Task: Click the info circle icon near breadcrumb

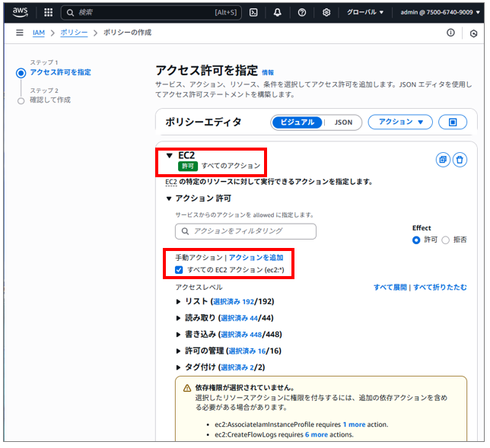Action: 450,33
